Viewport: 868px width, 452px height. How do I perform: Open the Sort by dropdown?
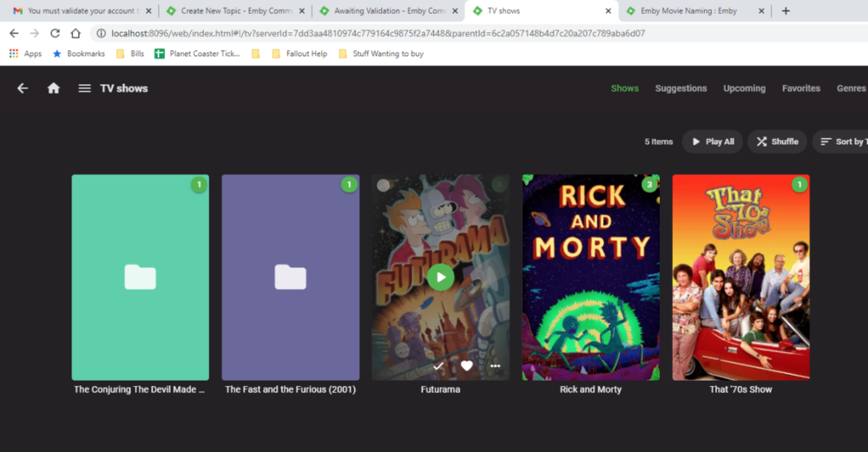coord(840,141)
